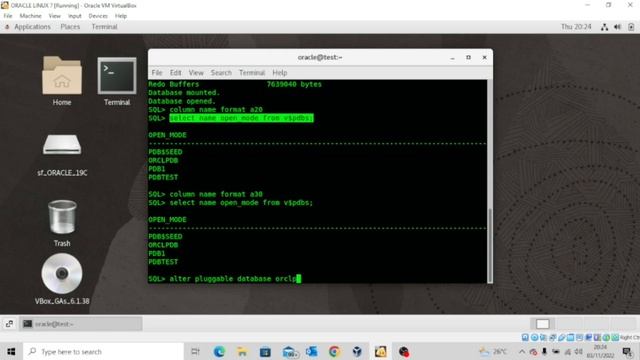
Task: Open Microsoft Edge from the taskbar
Action: [x=219, y=351]
